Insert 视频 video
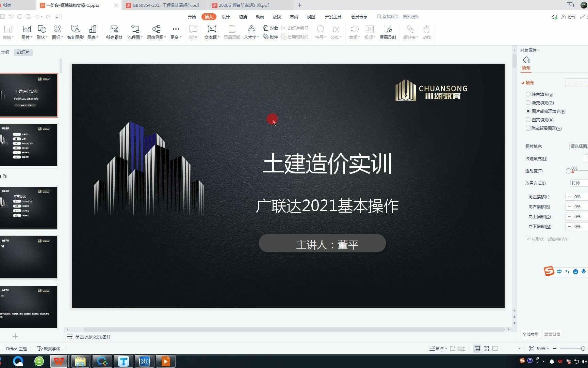The height and width of the screenshot is (368, 588). coord(370,32)
